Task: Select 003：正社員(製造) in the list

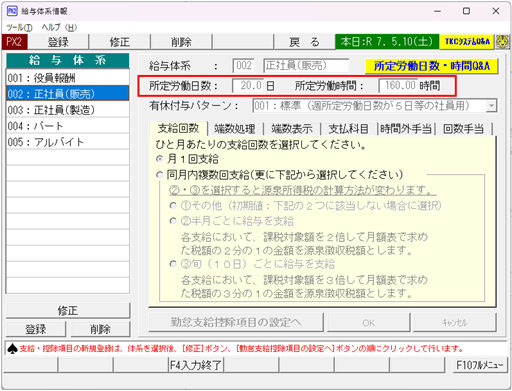Action: coord(68,110)
